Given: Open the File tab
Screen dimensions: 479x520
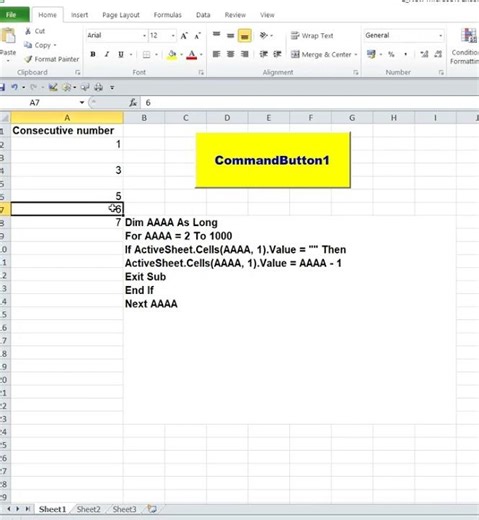Looking at the screenshot, I should pyautogui.click(x=13, y=15).
